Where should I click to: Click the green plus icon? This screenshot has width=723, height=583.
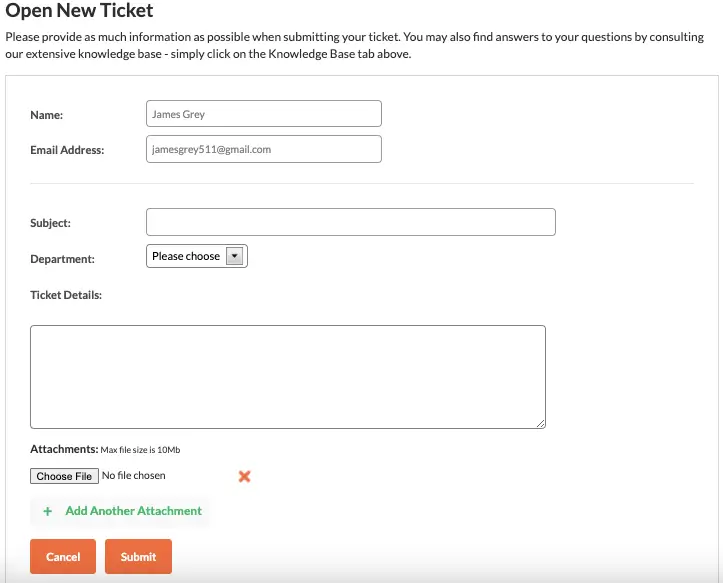pos(48,511)
